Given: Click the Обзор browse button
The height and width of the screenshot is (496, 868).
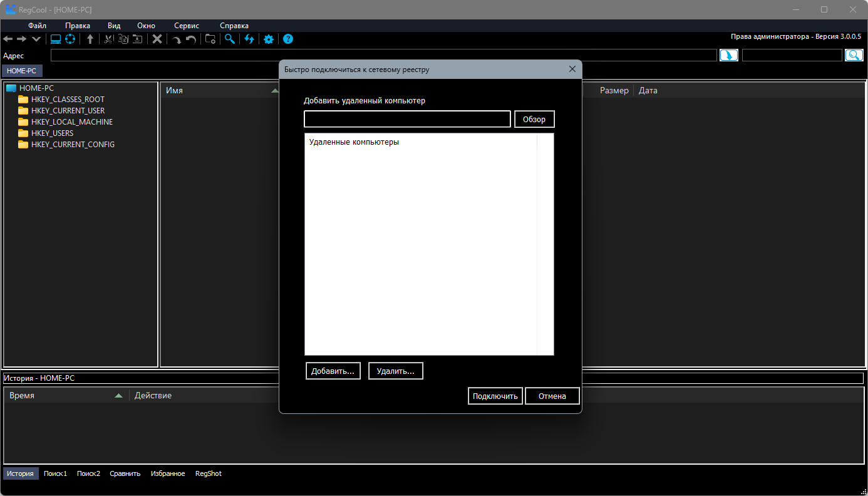Looking at the screenshot, I should 534,120.
